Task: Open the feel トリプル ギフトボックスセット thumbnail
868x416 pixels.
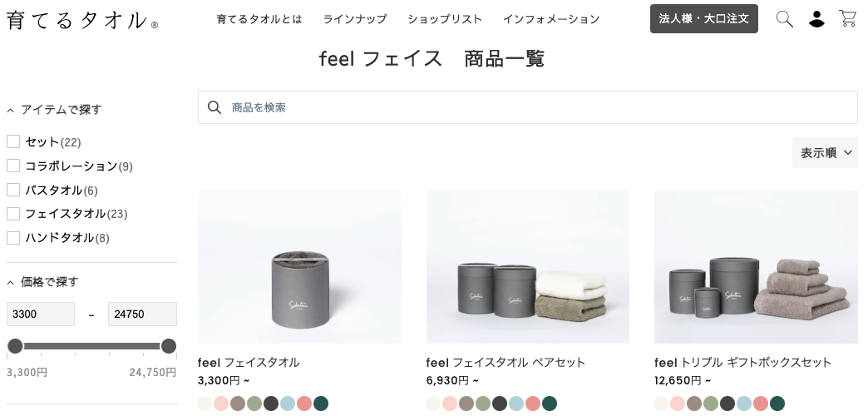Action: (756, 267)
